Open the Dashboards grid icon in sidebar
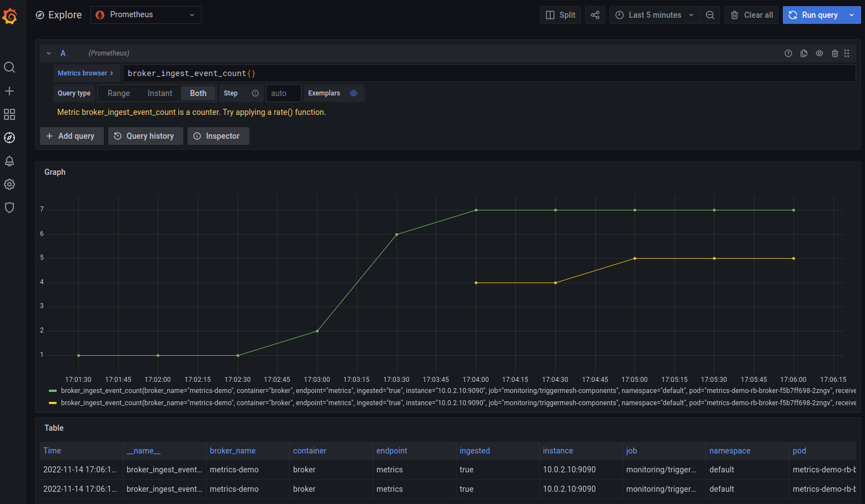This screenshot has height=504, width=865. pyautogui.click(x=9, y=114)
